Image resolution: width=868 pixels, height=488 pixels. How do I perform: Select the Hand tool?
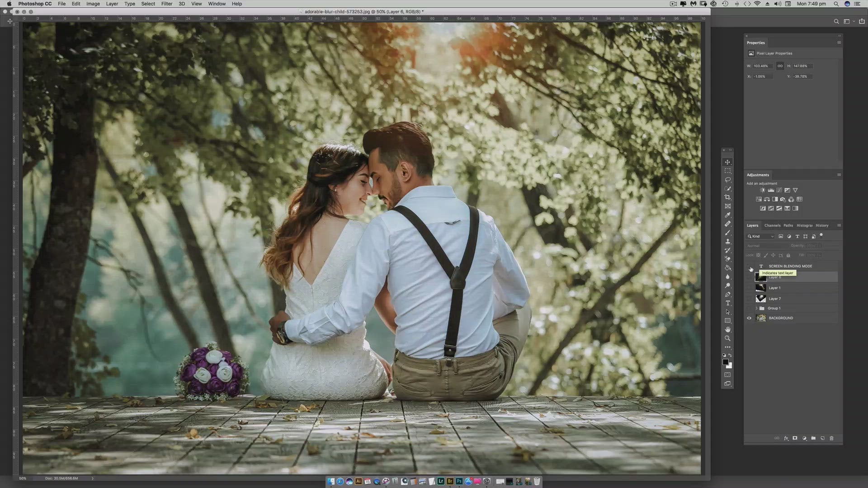click(x=727, y=329)
